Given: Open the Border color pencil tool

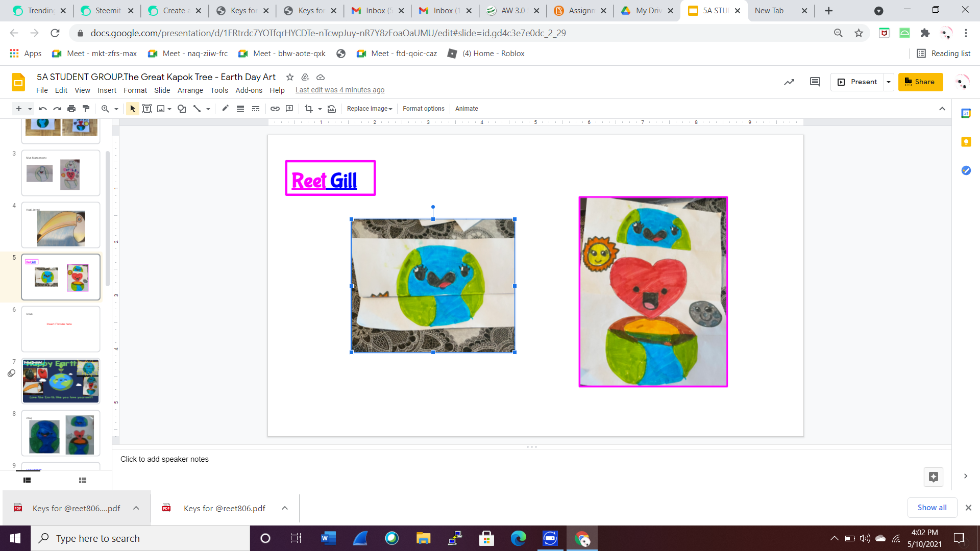Looking at the screenshot, I should click(x=225, y=109).
